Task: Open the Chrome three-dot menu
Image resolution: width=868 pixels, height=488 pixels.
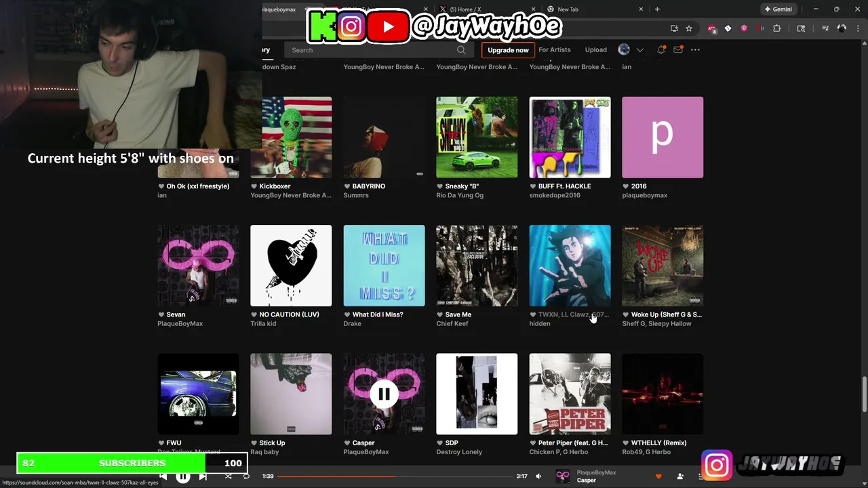Action: click(x=857, y=28)
